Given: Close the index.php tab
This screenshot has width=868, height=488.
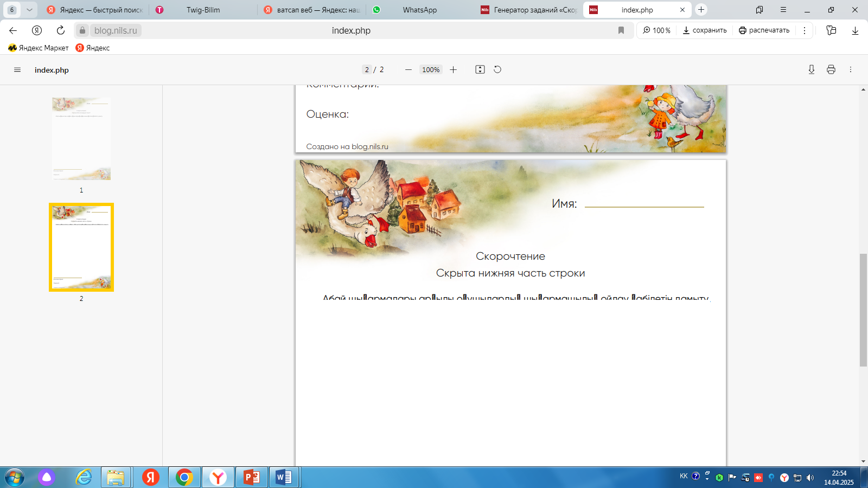Looking at the screenshot, I should coord(682,10).
